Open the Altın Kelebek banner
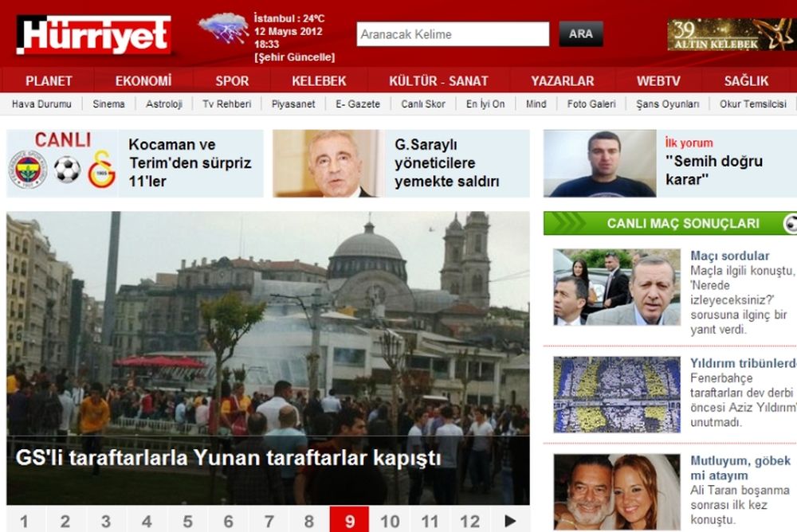Image resolution: width=797 pixels, height=532 pixels. tap(732, 34)
